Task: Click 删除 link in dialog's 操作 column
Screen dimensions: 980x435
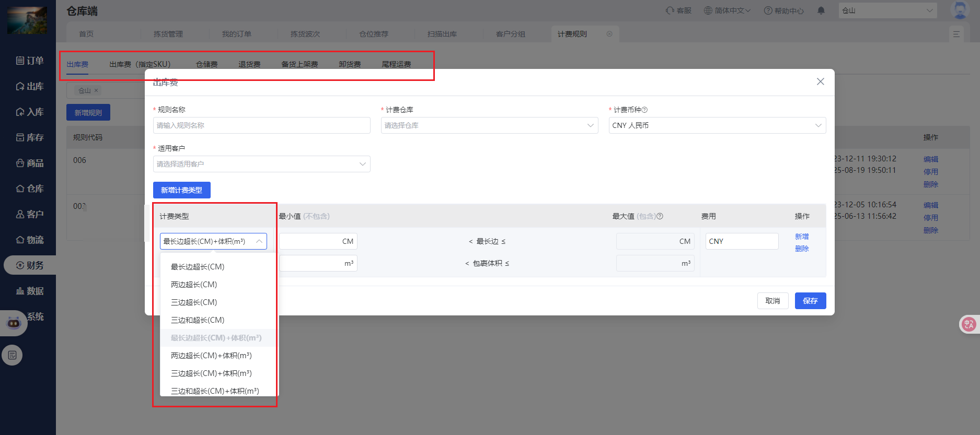Action: tap(802, 249)
